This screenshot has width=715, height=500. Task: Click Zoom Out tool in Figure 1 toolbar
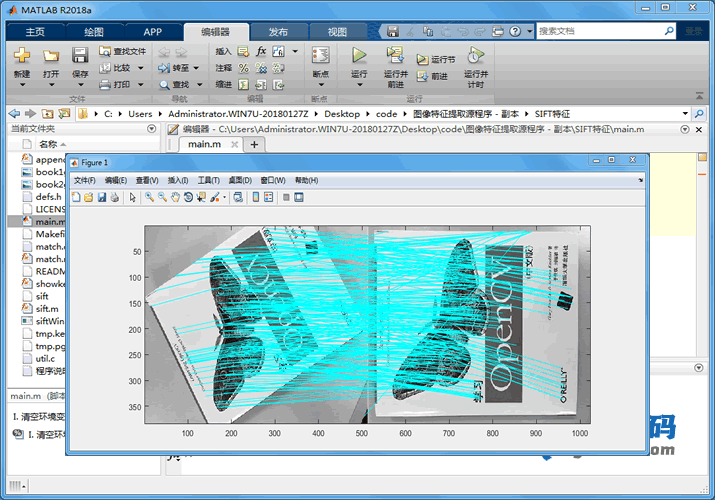pos(162,197)
